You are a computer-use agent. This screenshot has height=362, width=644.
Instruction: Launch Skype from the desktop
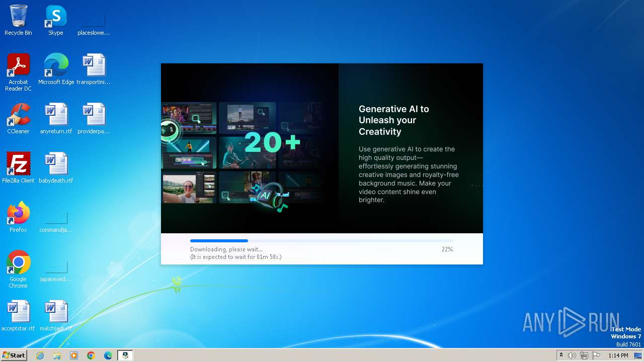click(56, 21)
